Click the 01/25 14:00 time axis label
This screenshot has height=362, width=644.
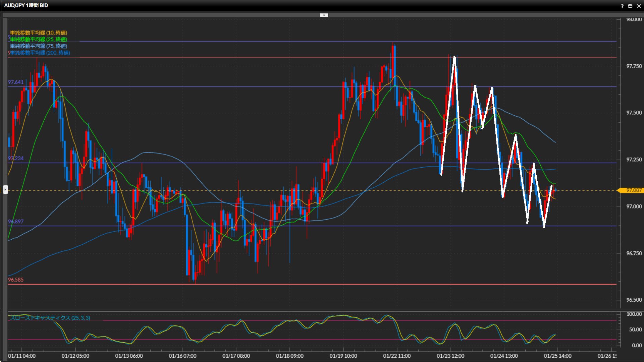[x=557, y=356]
